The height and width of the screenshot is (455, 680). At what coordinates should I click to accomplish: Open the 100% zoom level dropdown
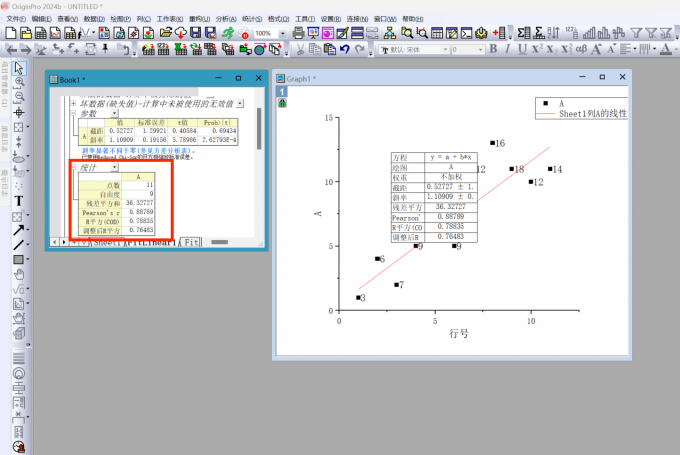(x=283, y=33)
